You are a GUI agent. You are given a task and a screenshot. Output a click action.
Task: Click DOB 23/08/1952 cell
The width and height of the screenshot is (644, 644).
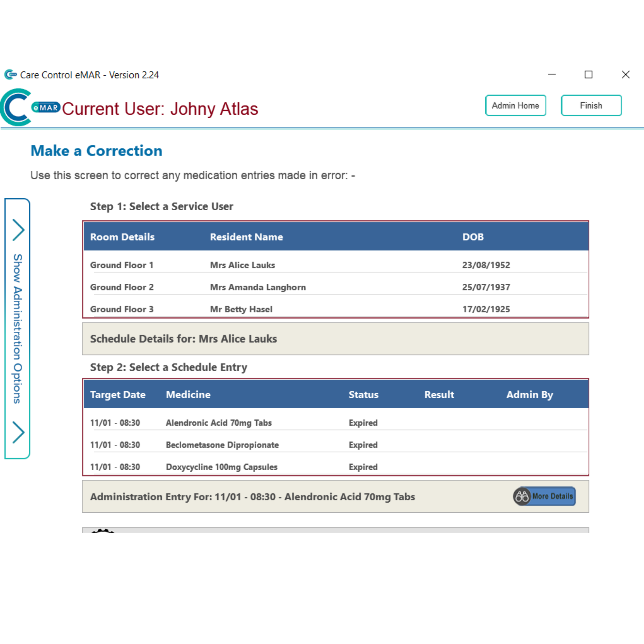(x=486, y=265)
